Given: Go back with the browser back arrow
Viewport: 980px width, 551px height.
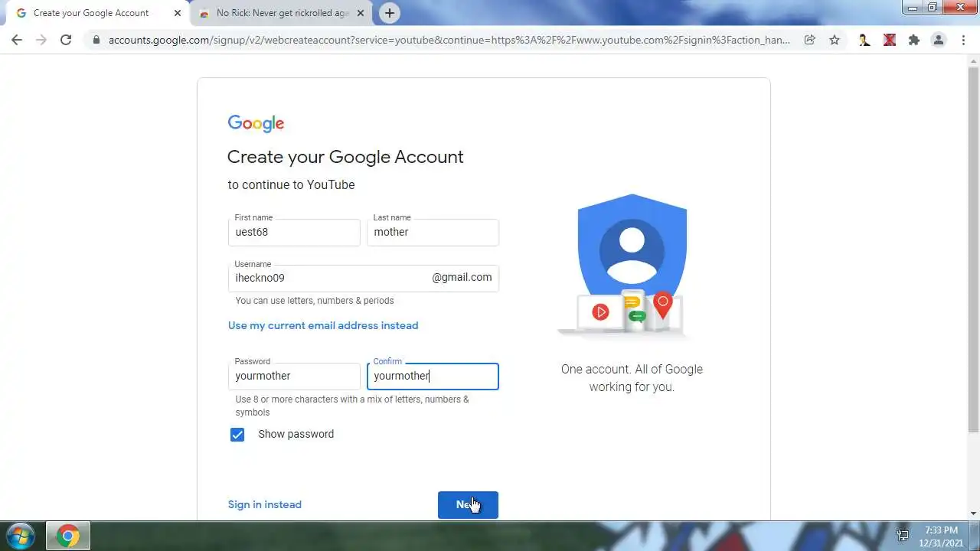Looking at the screenshot, I should pos(17,40).
